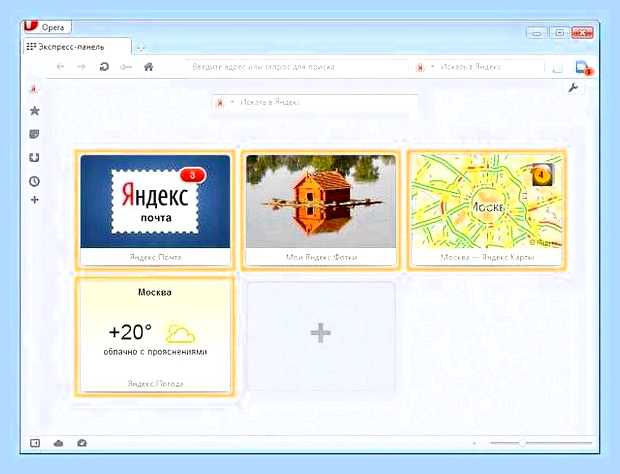Click the Yandex icon in toolbar search field
This screenshot has height=474, width=620.
[x=420, y=68]
